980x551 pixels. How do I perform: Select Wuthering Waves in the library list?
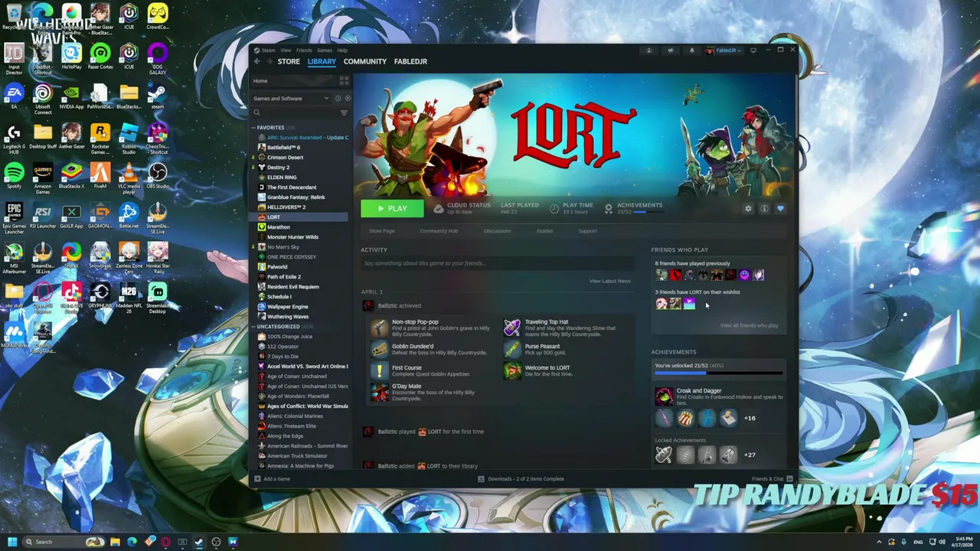click(x=288, y=316)
